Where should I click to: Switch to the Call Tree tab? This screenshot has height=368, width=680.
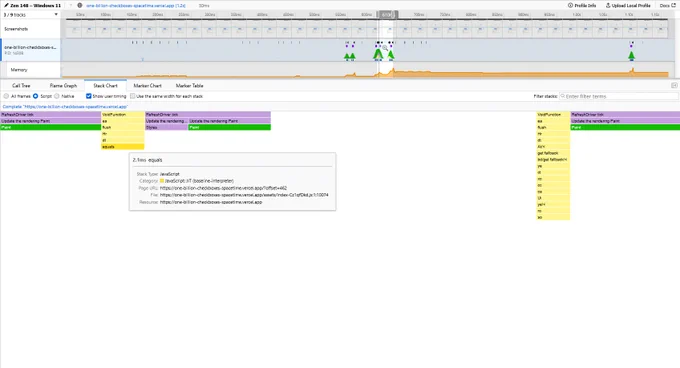(21, 86)
